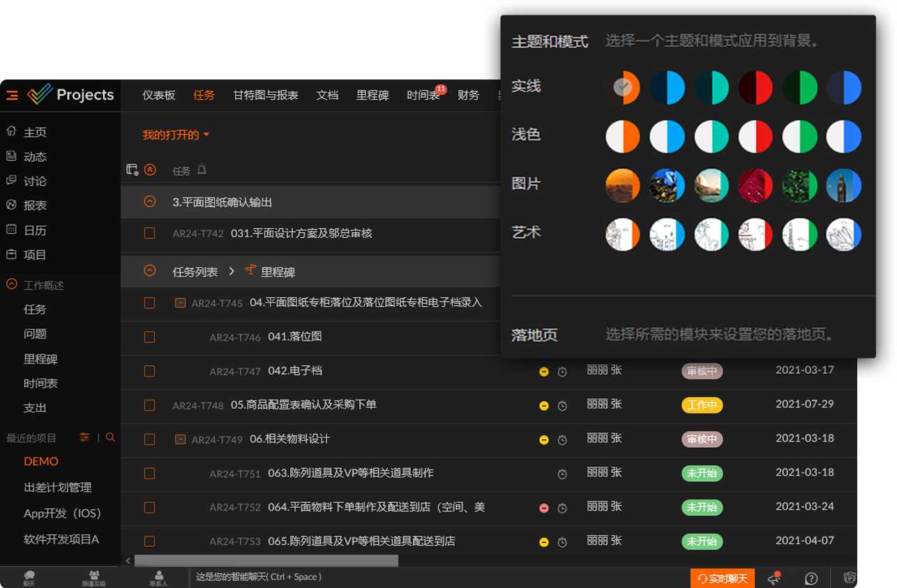Check the checkbox for task AR24-T742
This screenshot has width=897, height=588.
149,233
